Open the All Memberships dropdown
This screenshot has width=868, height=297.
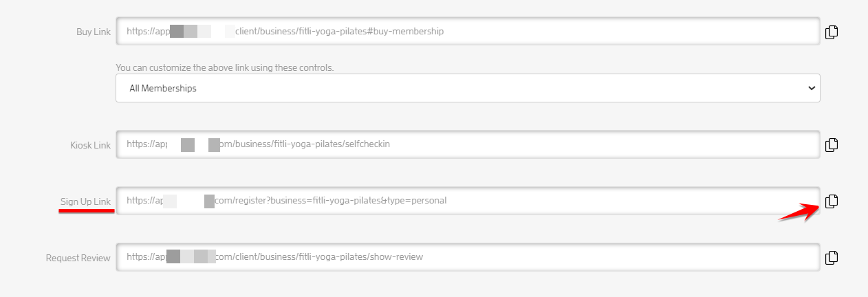coord(468,89)
